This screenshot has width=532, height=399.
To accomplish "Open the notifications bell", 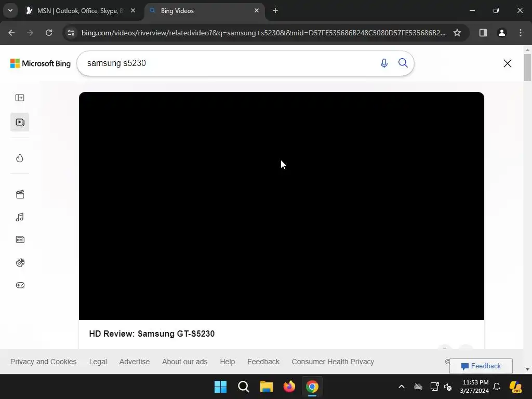I will (497, 387).
